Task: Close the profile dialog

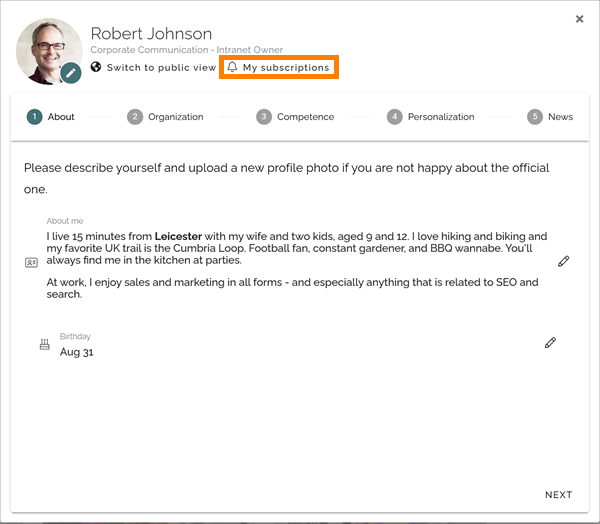Action: pos(579,19)
